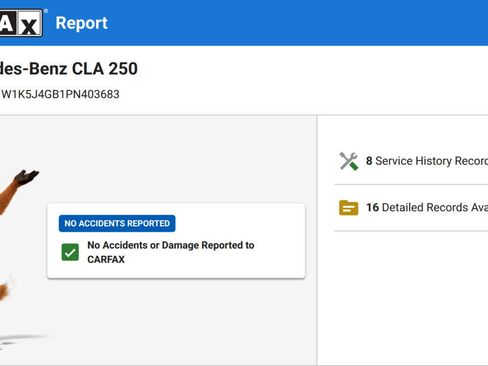488x366 pixels.
Task: Click the green checkmark beside No Accidents
Action: pyautogui.click(x=70, y=252)
